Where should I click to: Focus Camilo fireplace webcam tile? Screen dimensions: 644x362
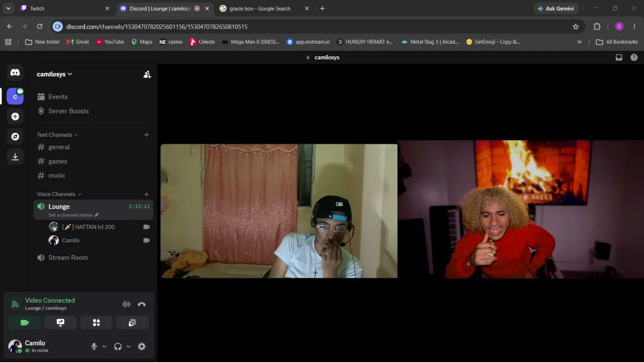point(521,209)
